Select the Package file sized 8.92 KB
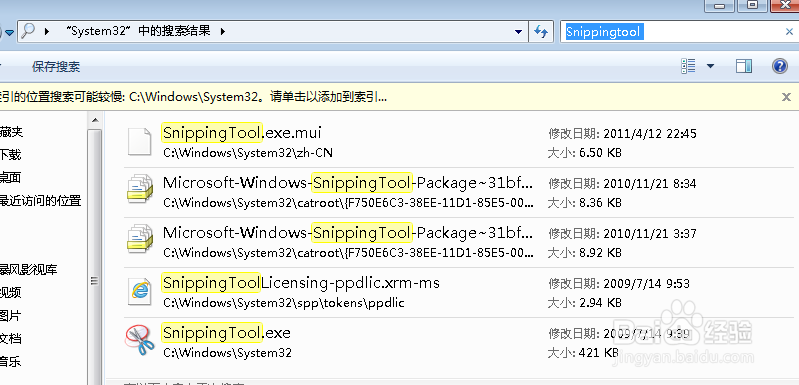Viewport: 799px width, 385px height. pyautogui.click(x=348, y=233)
